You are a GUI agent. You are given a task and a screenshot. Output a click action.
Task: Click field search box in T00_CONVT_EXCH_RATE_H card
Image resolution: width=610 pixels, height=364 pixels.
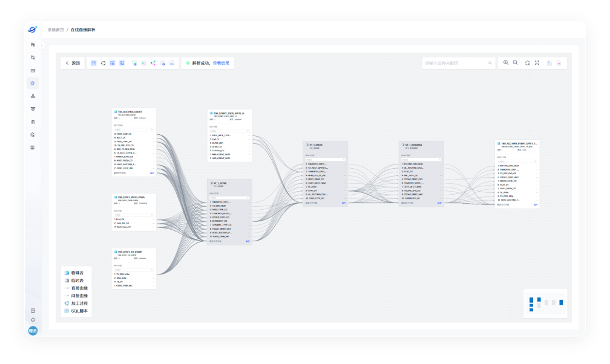229,131
